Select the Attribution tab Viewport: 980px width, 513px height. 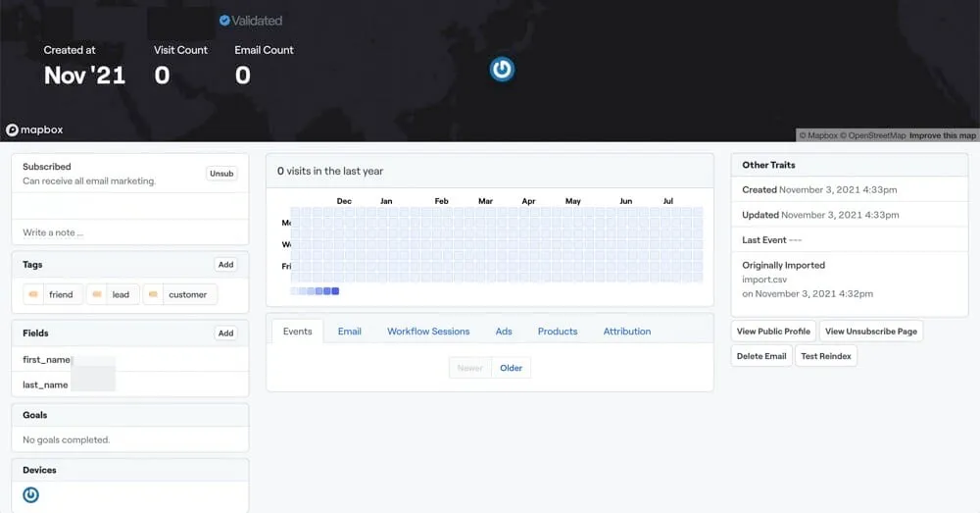coord(626,332)
